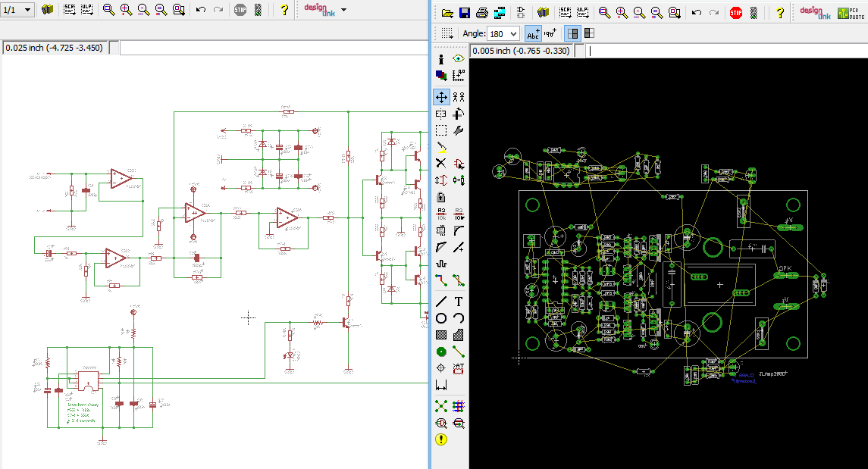Open designlink dropdown arrow in schematic toolbar
This screenshot has width=868, height=469.
click(343, 10)
